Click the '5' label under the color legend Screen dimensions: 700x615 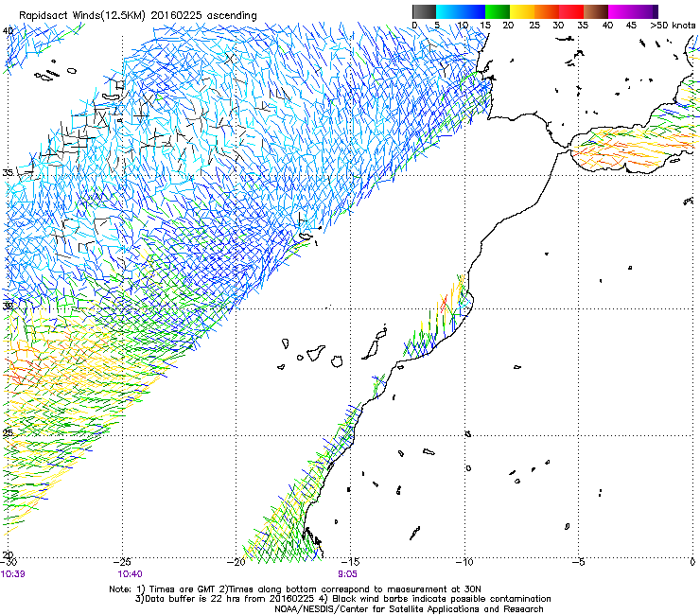point(437,25)
